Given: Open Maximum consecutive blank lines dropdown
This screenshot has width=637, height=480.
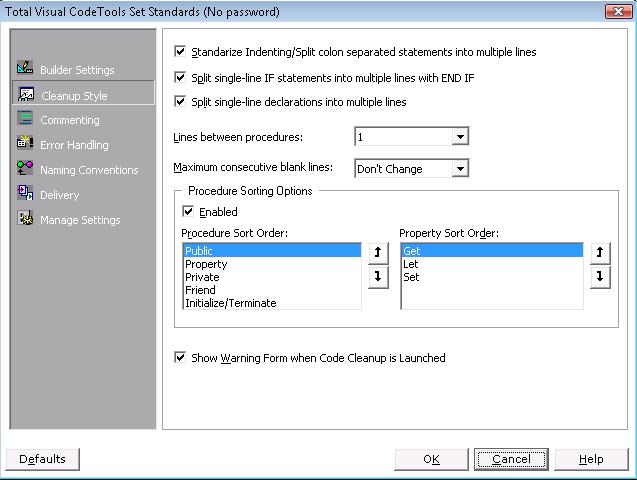Looking at the screenshot, I should [x=460, y=168].
